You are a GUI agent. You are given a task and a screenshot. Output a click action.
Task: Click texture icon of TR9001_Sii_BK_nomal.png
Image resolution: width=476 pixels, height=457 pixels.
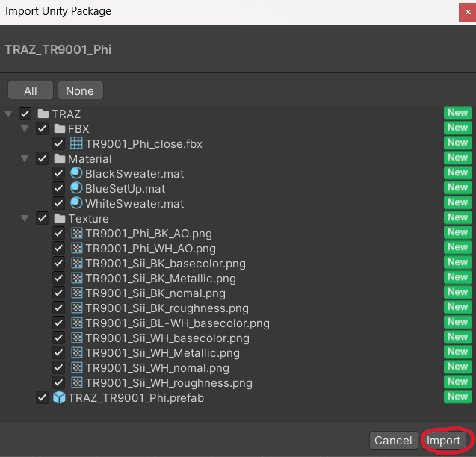77,293
